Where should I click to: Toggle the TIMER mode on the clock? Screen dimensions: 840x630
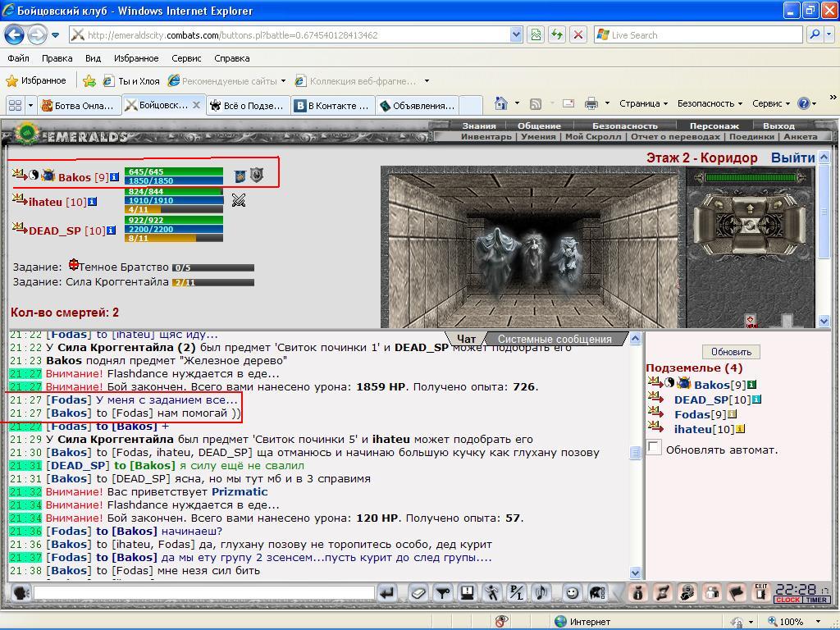point(816,600)
